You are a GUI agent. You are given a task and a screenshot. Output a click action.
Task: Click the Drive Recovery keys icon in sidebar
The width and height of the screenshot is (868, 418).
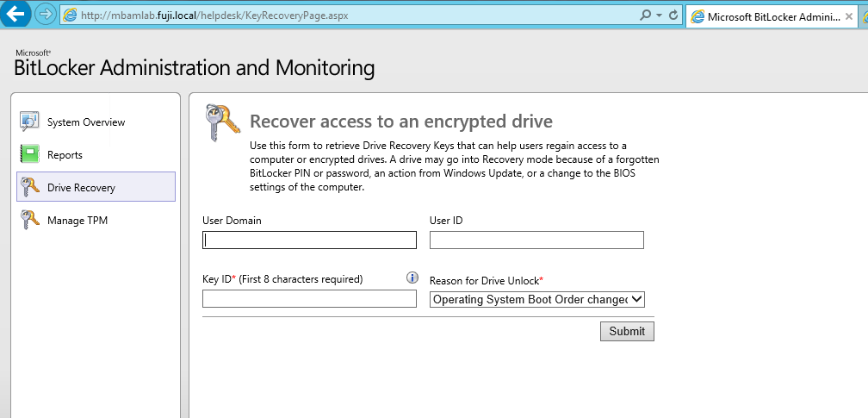[x=30, y=187]
